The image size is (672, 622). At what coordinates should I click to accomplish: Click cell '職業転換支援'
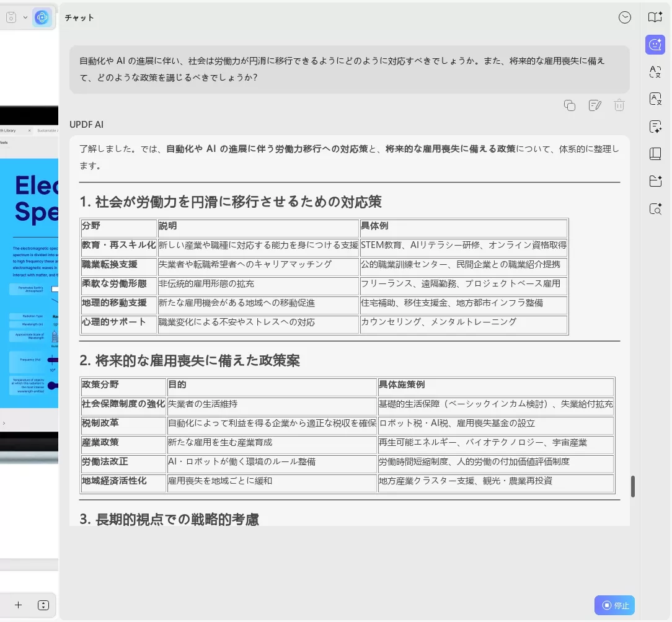click(x=118, y=266)
